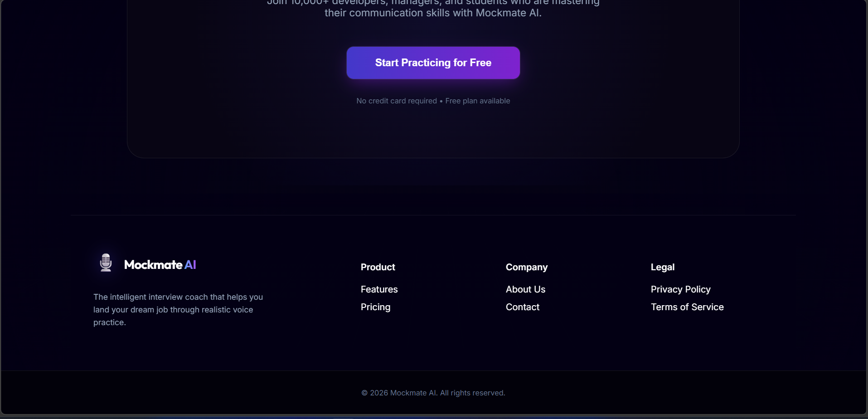The image size is (868, 419).
Task: Click the Company column heading
Action: pos(526,267)
